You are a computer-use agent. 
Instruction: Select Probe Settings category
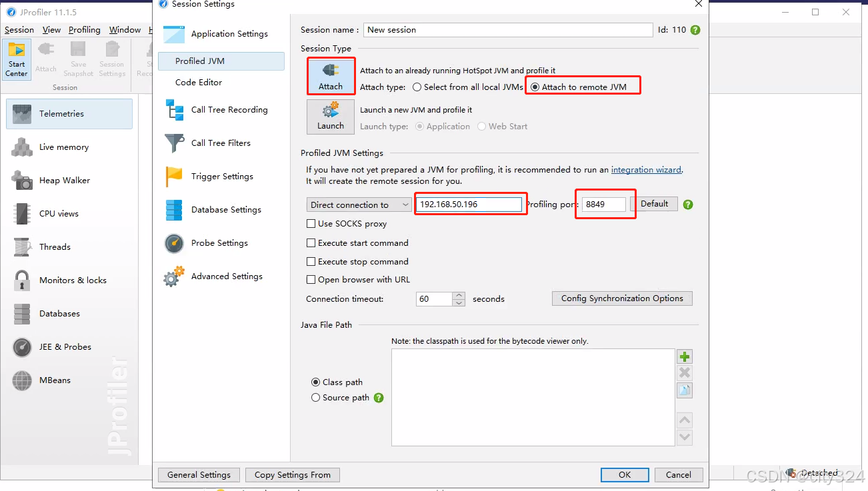point(221,243)
